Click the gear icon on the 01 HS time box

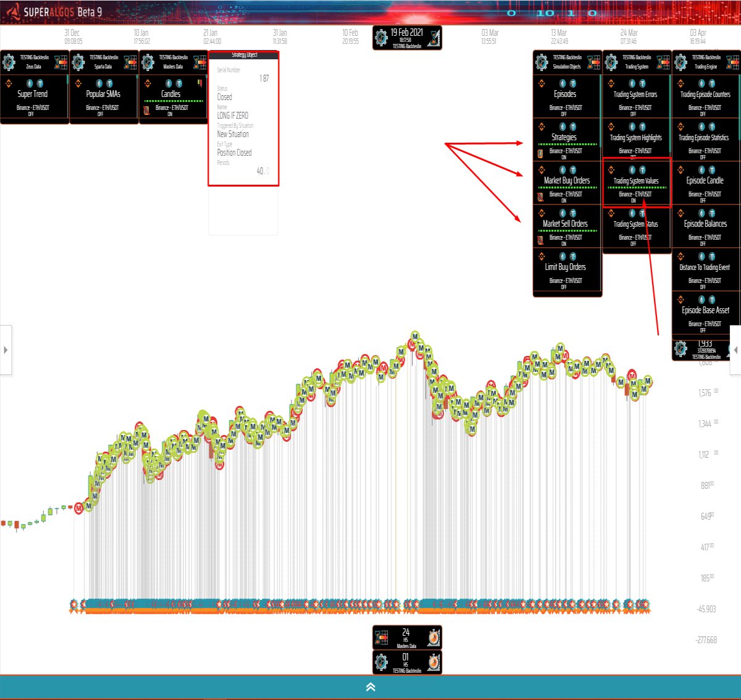pos(382,662)
